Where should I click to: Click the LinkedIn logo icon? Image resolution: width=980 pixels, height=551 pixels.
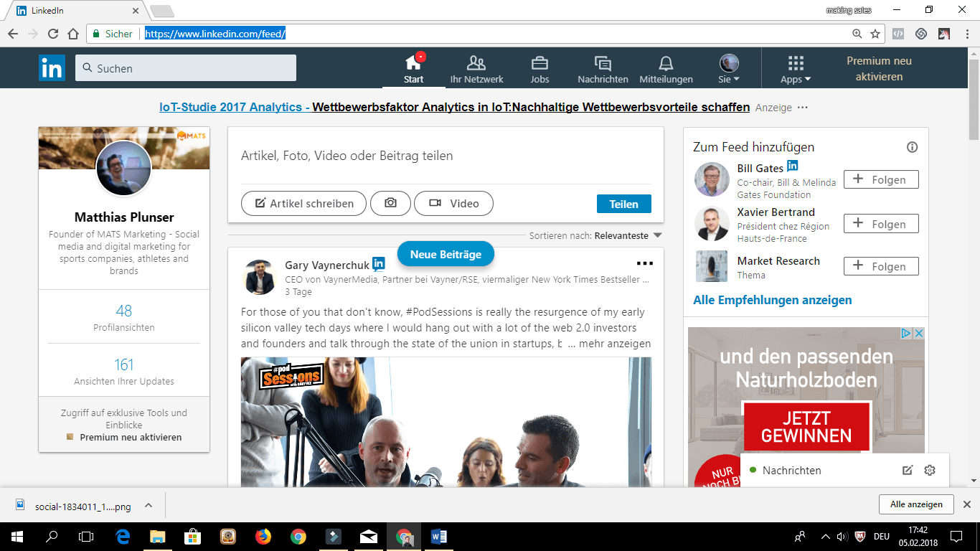pos(52,68)
